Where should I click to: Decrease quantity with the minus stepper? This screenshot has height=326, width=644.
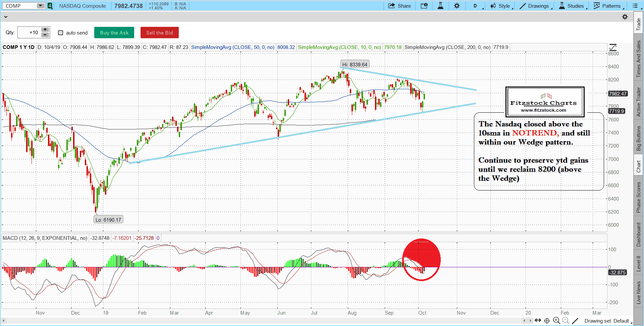pyautogui.click(x=45, y=35)
